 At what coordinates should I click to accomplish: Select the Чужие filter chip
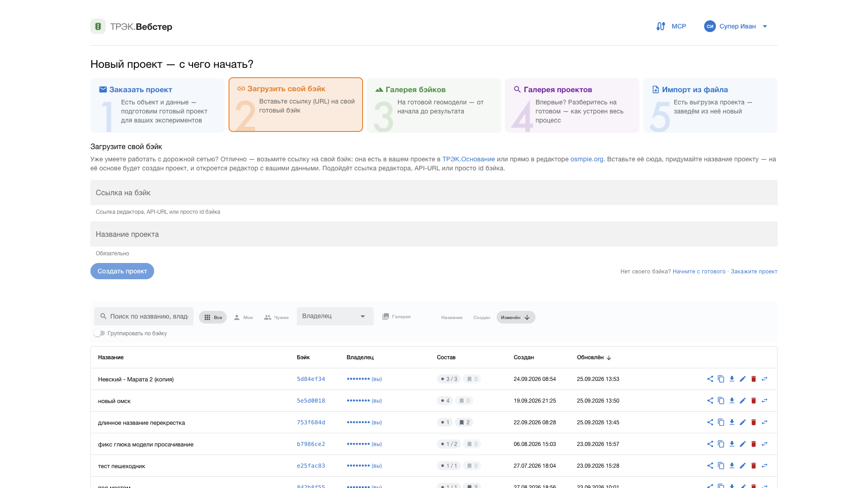[x=276, y=317]
